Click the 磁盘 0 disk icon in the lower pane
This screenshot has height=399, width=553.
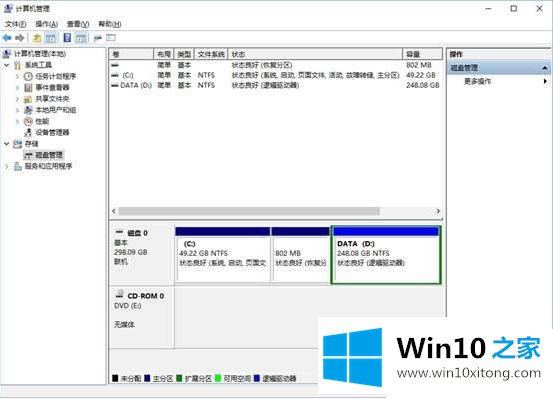click(x=119, y=232)
